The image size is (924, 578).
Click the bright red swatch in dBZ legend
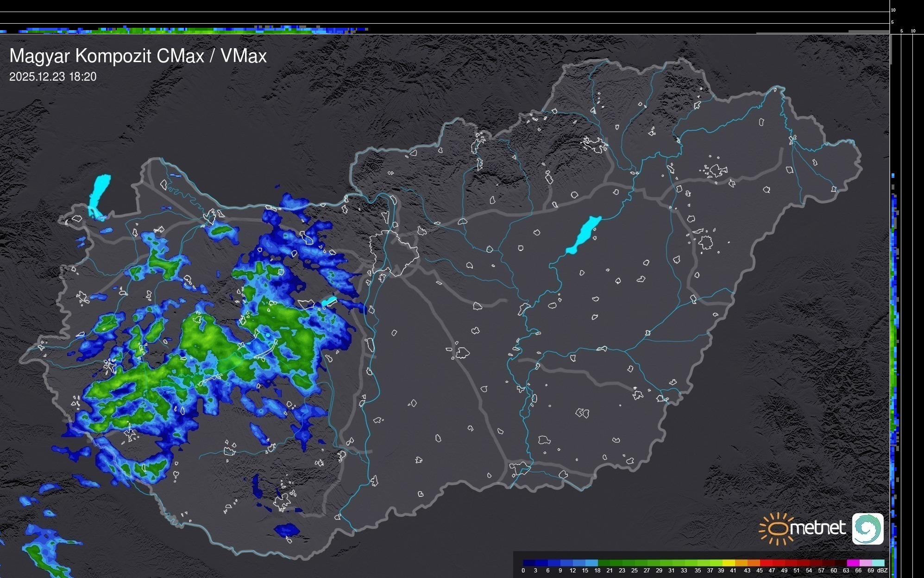point(766,563)
